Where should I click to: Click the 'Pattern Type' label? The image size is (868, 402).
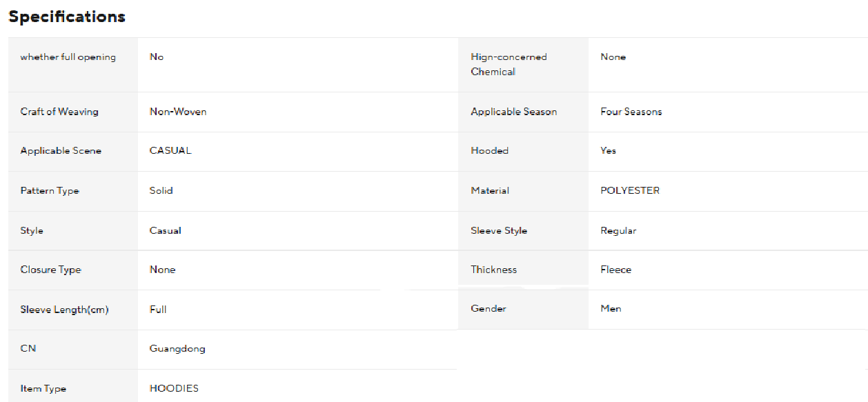[x=50, y=191]
